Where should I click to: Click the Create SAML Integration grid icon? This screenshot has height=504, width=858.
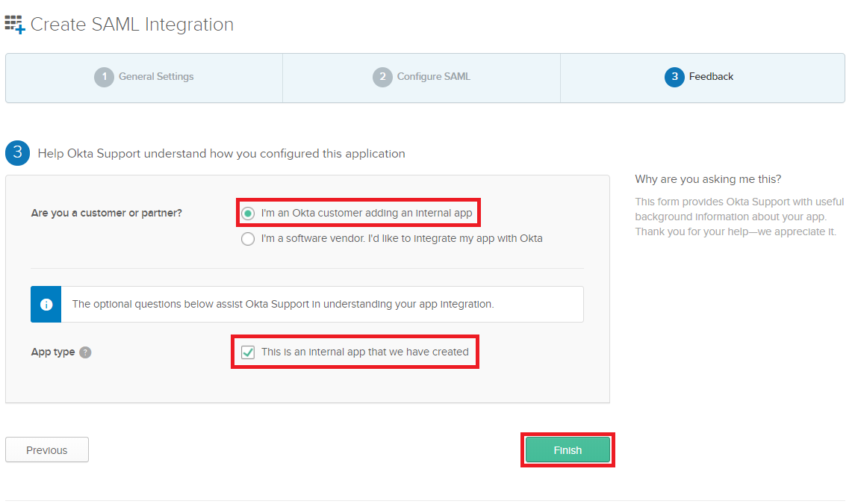[x=15, y=25]
